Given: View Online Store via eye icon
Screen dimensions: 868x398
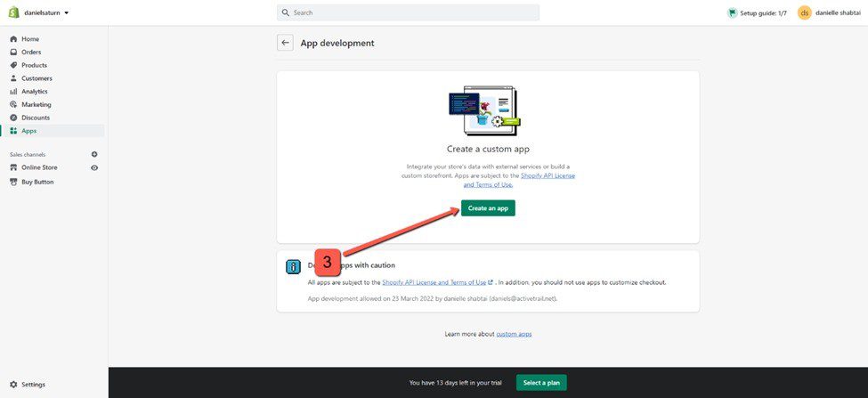Looking at the screenshot, I should [x=94, y=167].
